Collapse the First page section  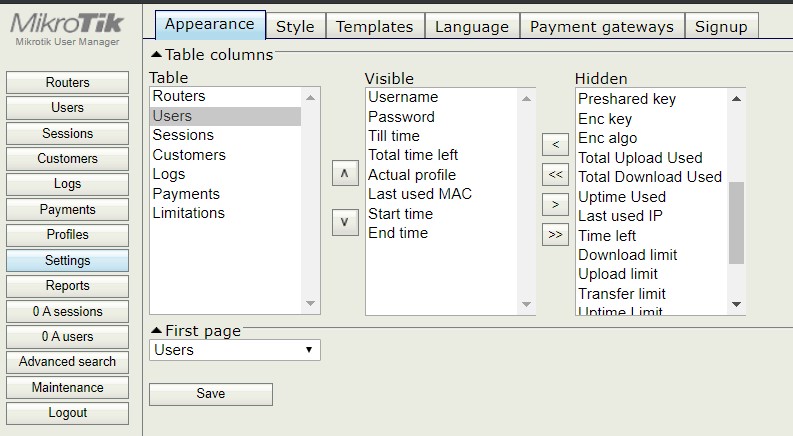157,331
